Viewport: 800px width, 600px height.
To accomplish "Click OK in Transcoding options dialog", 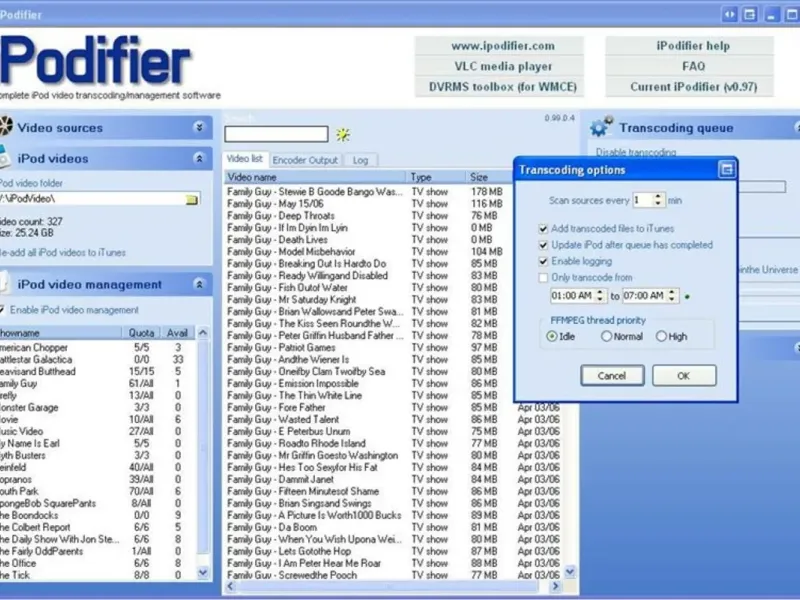I will tap(684, 376).
